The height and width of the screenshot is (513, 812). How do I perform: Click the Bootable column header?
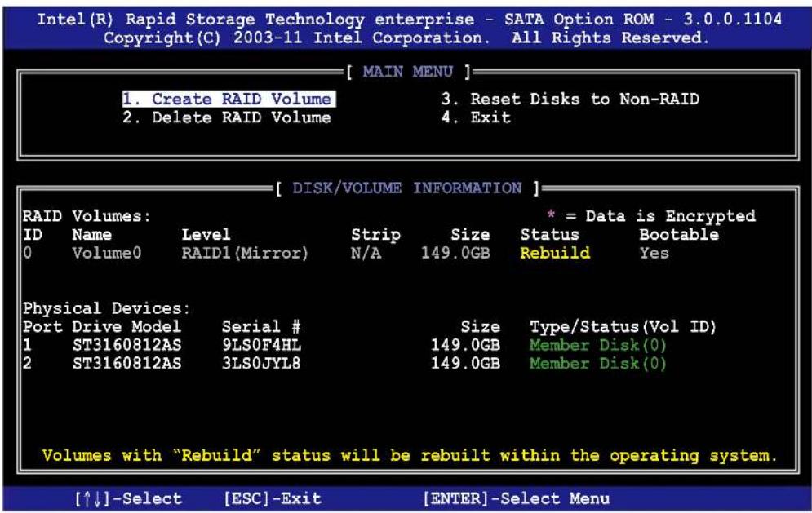[x=679, y=235]
